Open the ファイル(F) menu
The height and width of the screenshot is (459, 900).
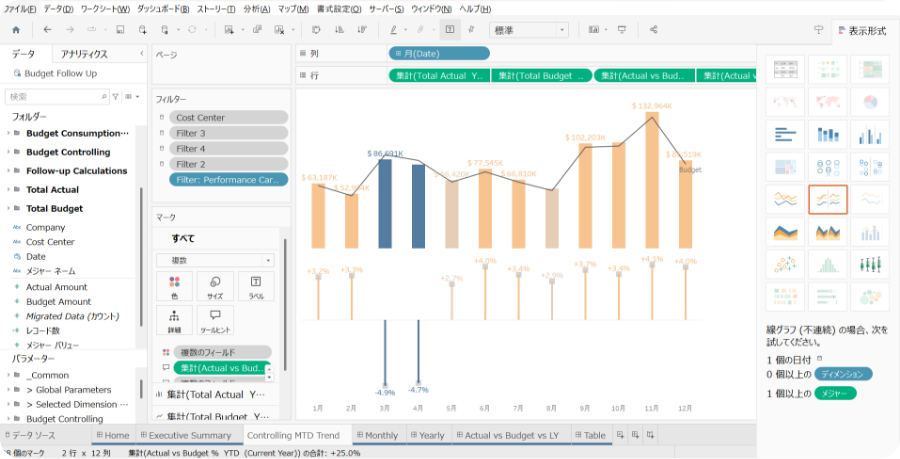20,9
